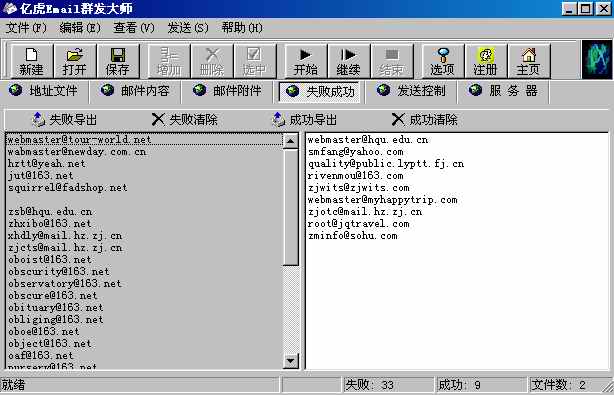Click the 结束 (Stop) toolbar icon
This screenshot has width=614, height=395.
[x=392, y=61]
